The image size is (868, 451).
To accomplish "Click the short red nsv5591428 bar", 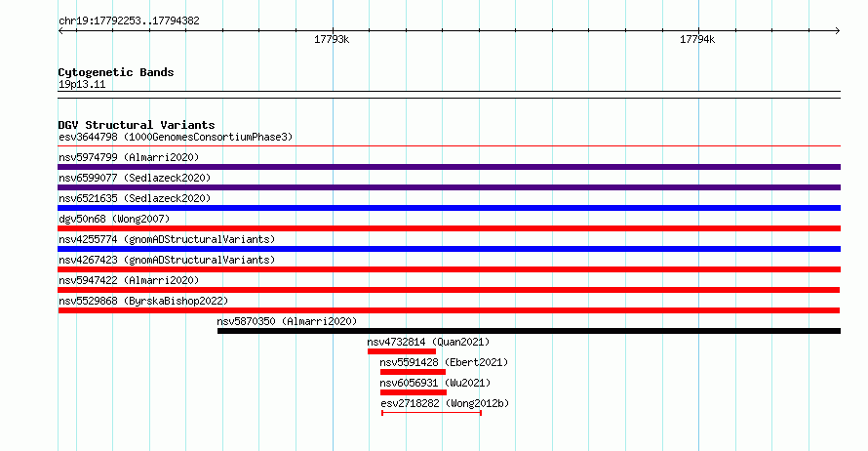I will [x=413, y=372].
